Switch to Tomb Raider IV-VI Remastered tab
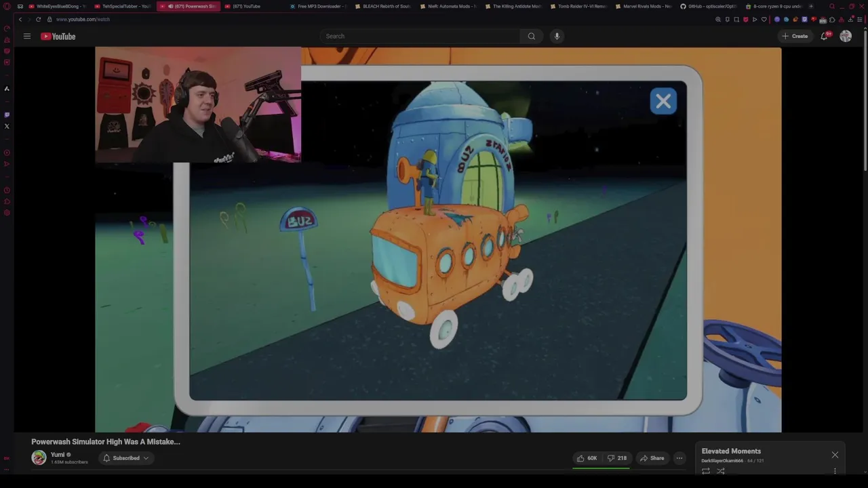 (578, 6)
